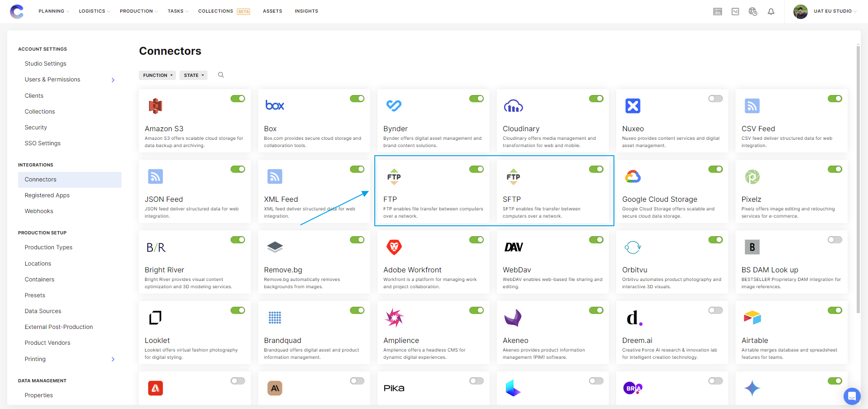Open the Function filter dropdown

[157, 75]
